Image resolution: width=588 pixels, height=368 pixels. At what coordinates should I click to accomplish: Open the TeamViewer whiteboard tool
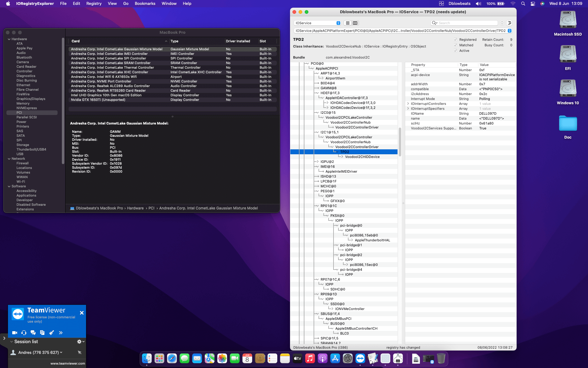51,333
